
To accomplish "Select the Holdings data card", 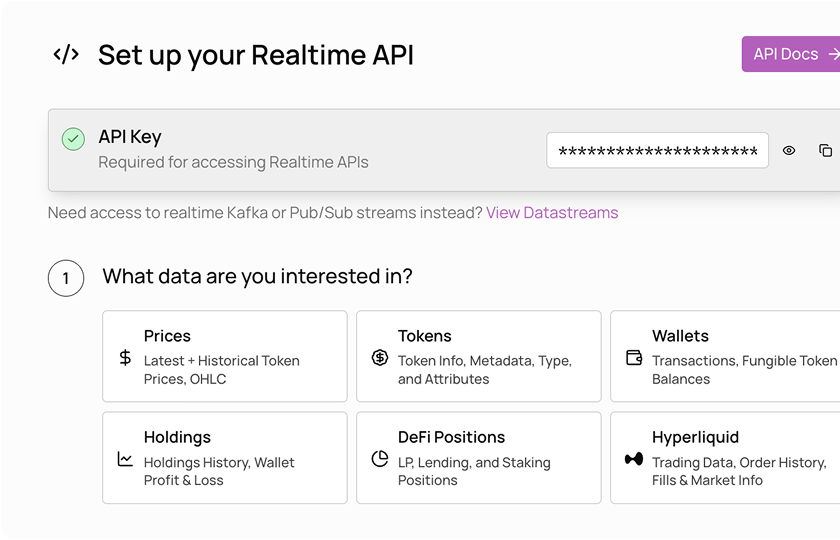I will (x=225, y=458).
